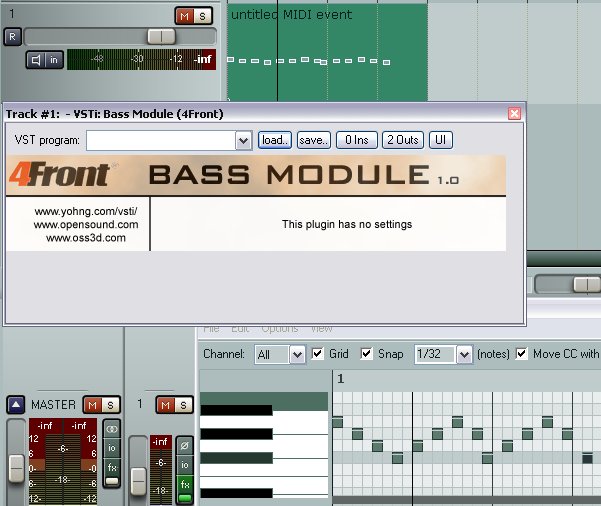Solo the MASTER track in mixer

[110, 405]
